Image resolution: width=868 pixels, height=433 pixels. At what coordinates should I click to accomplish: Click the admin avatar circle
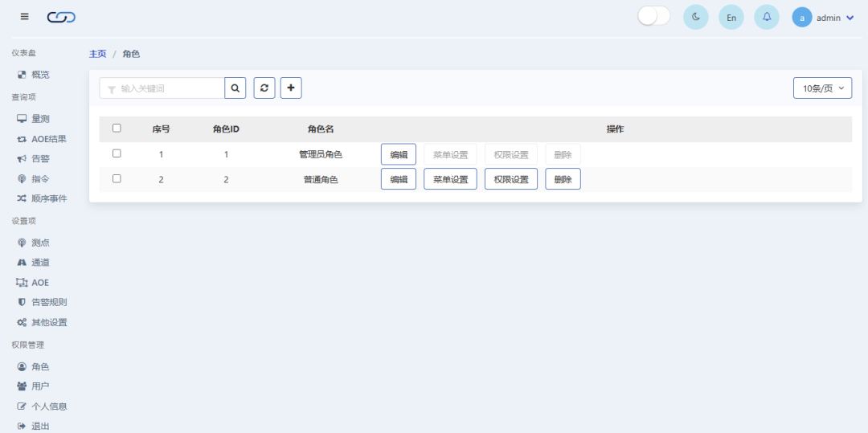(802, 17)
